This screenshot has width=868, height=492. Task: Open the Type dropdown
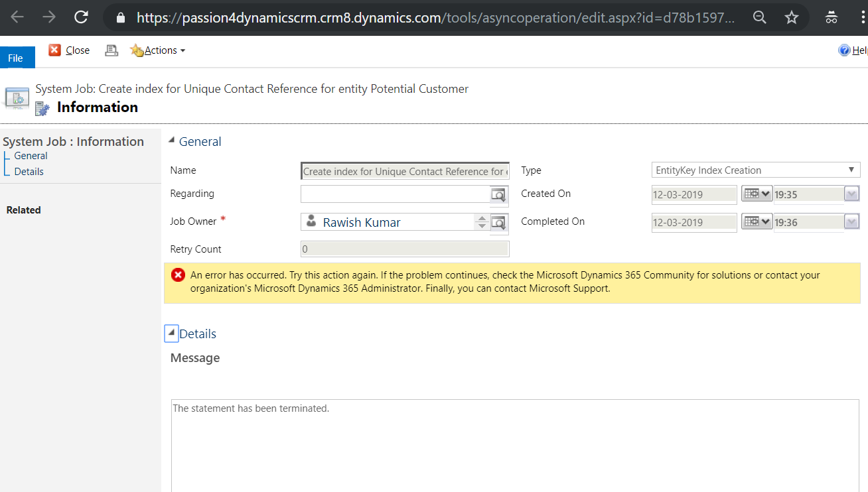coord(756,170)
